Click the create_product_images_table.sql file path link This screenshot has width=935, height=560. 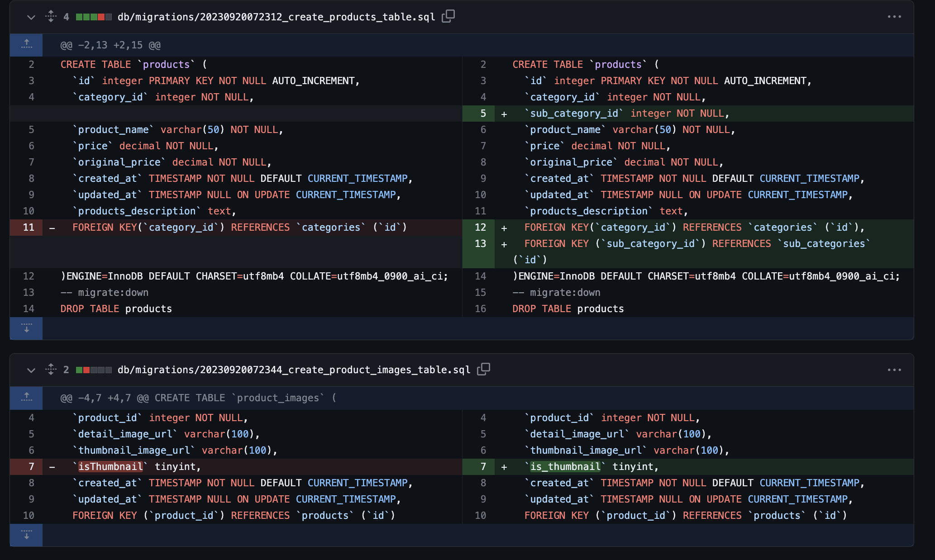click(x=294, y=370)
